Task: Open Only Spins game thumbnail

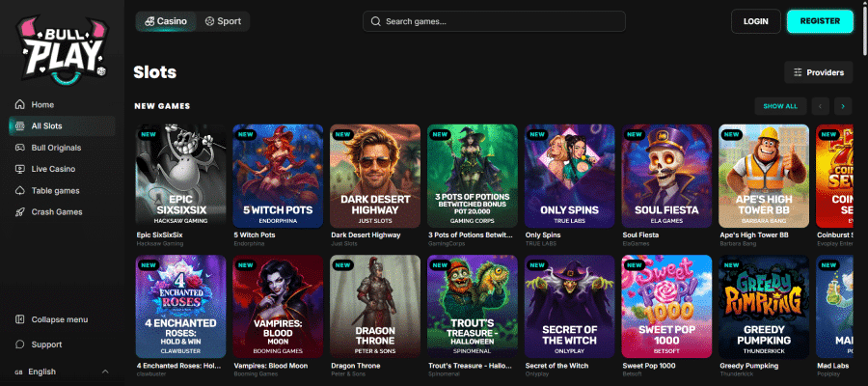Action: 570,176
